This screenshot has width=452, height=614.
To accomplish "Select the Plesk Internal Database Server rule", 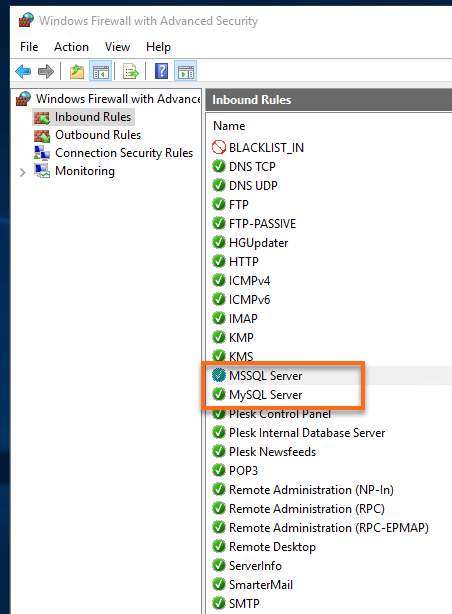I will tap(307, 433).
